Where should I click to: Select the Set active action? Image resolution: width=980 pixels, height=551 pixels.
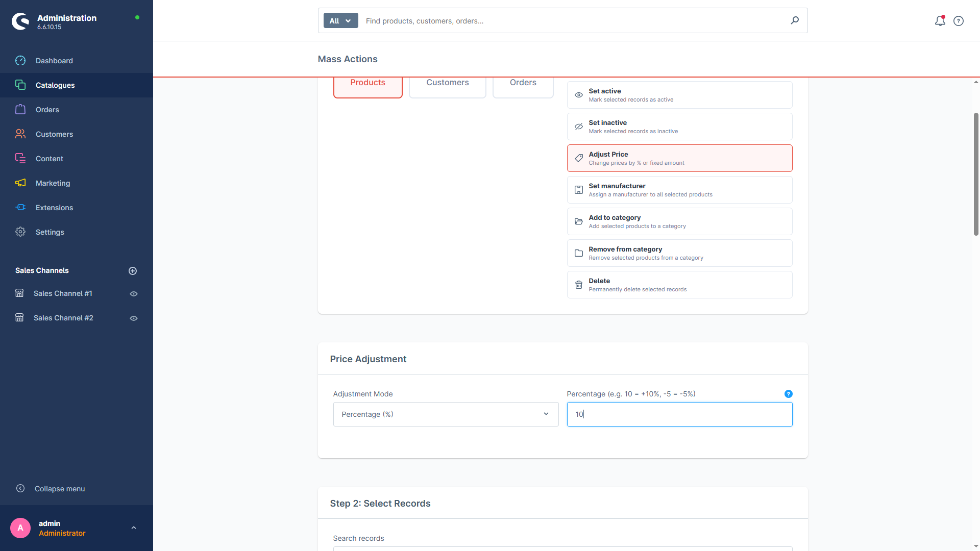679,95
